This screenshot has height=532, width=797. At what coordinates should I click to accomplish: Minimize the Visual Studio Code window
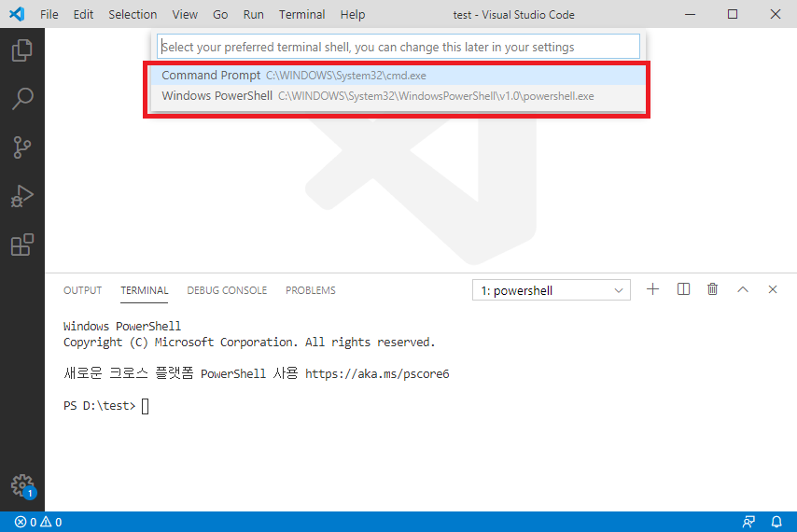coord(690,14)
